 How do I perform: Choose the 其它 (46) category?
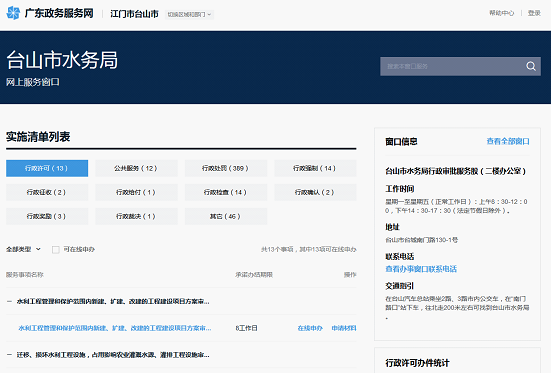pos(226,216)
